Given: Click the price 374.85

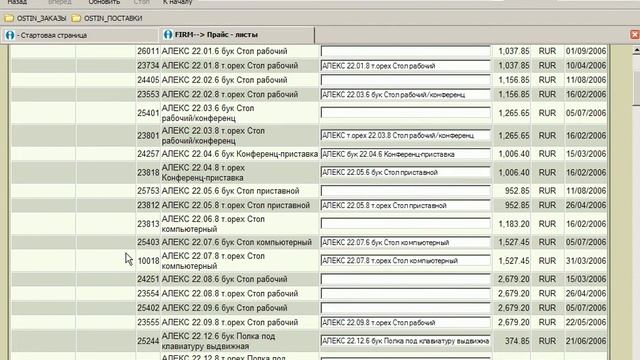Looking at the screenshot, I should click(x=517, y=341).
